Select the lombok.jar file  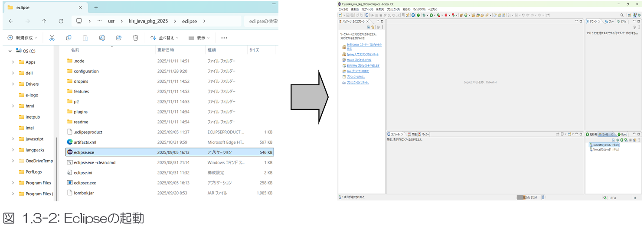[84, 193]
